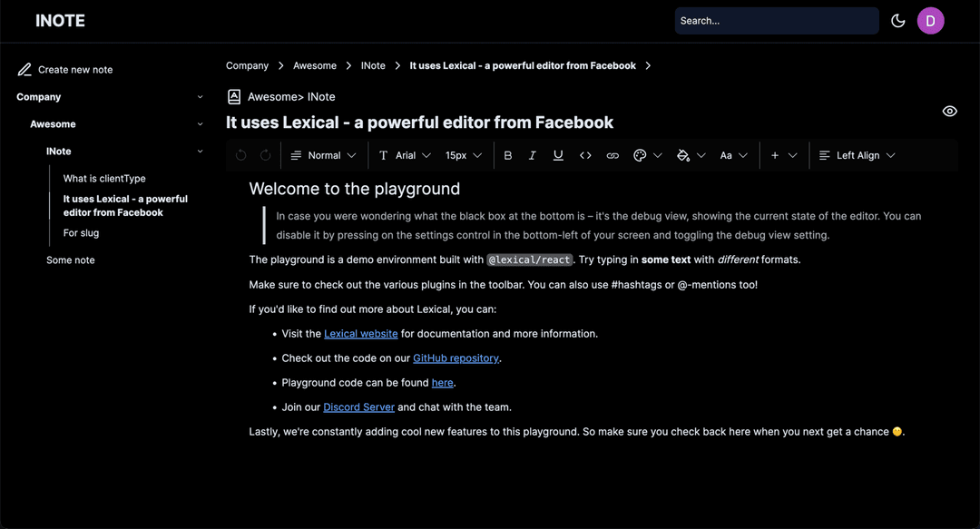Image resolution: width=980 pixels, height=529 pixels.
Task: Collapse the Company tree section
Action: point(200,97)
